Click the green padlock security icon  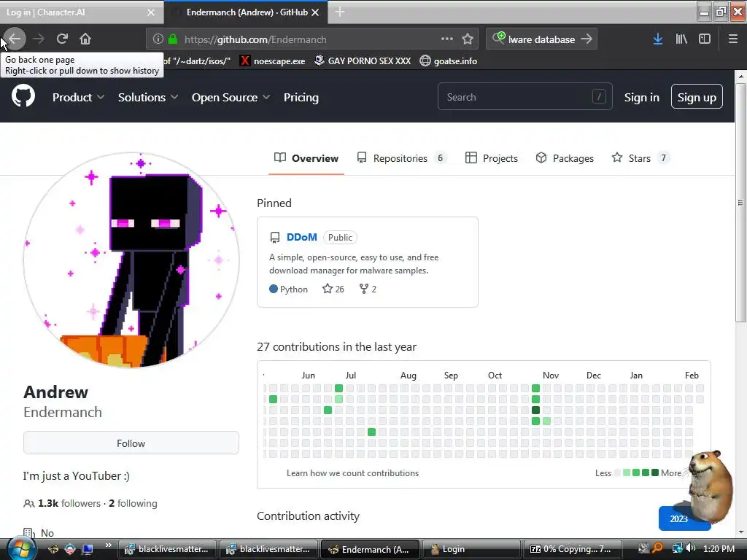(173, 39)
